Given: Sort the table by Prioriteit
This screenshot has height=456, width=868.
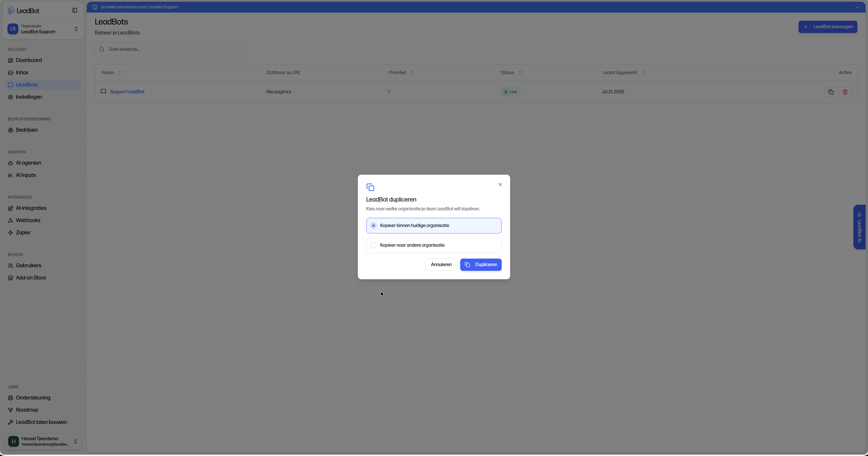Looking at the screenshot, I should click(x=401, y=73).
